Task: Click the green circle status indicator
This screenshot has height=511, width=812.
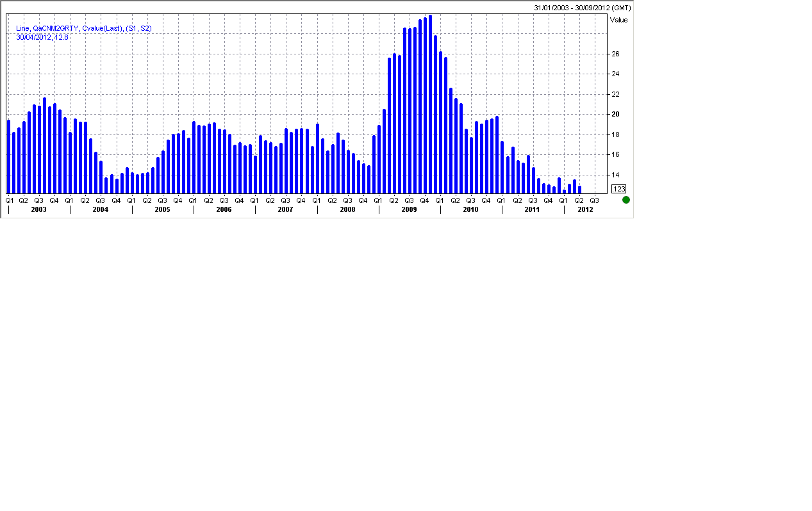Action: 626,200
